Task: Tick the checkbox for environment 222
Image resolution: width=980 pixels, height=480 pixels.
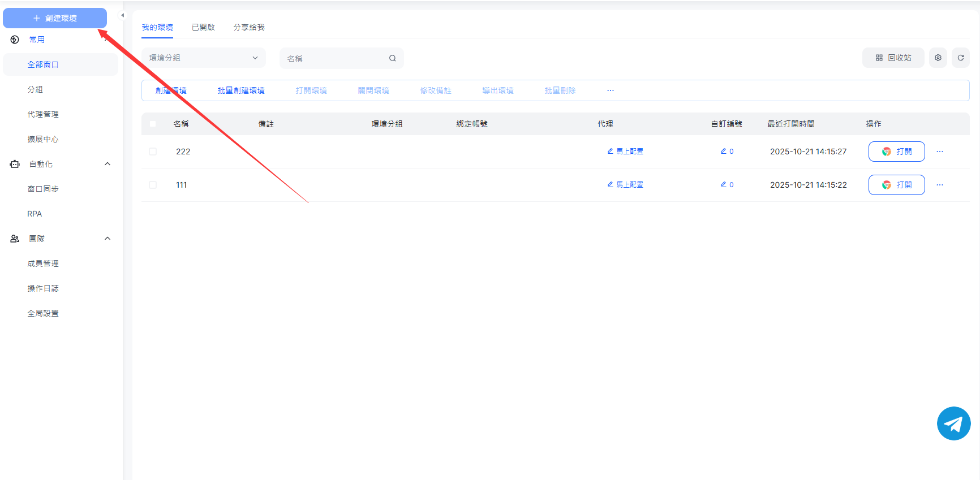Action: click(x=153, y=152)
